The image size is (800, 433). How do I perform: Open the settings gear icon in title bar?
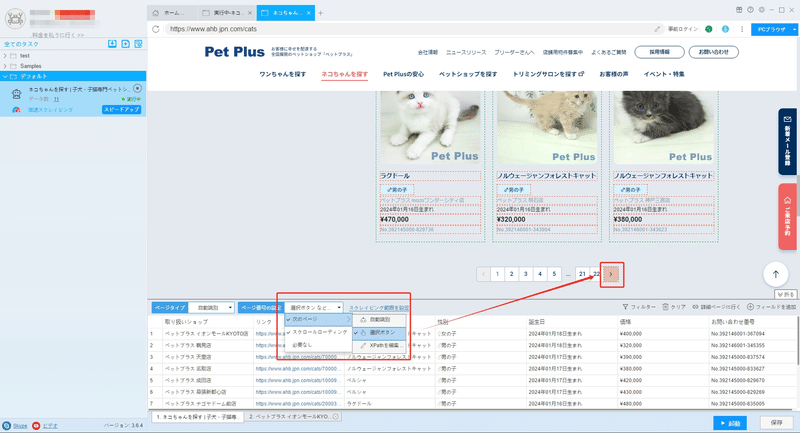[x=761, y=10]
